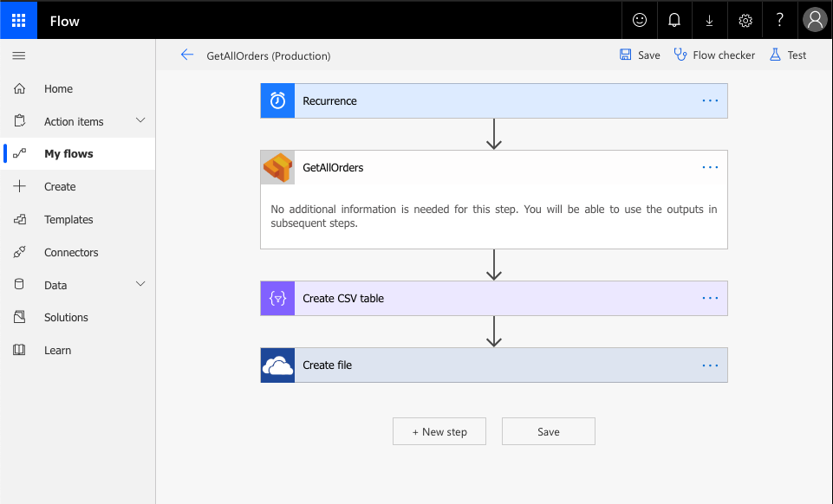833x504 pixels.
Task: Click the help question mark icon
Action: tap(779, 21)
